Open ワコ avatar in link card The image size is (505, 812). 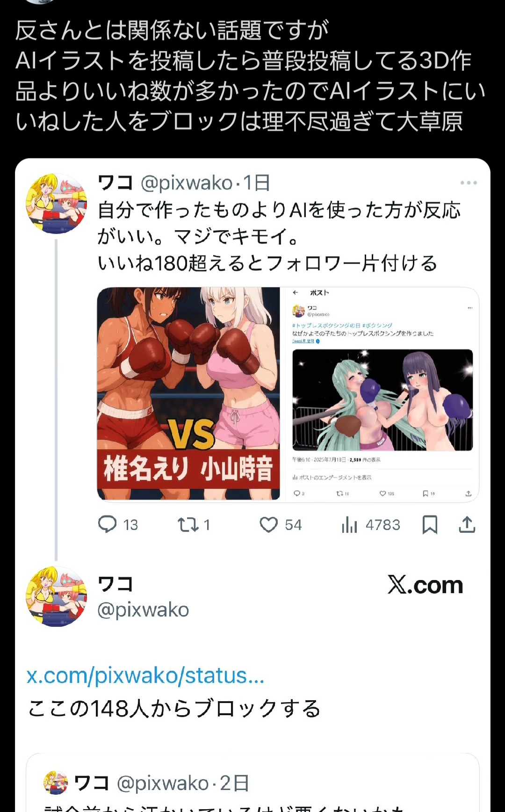[x=56, y=597]
